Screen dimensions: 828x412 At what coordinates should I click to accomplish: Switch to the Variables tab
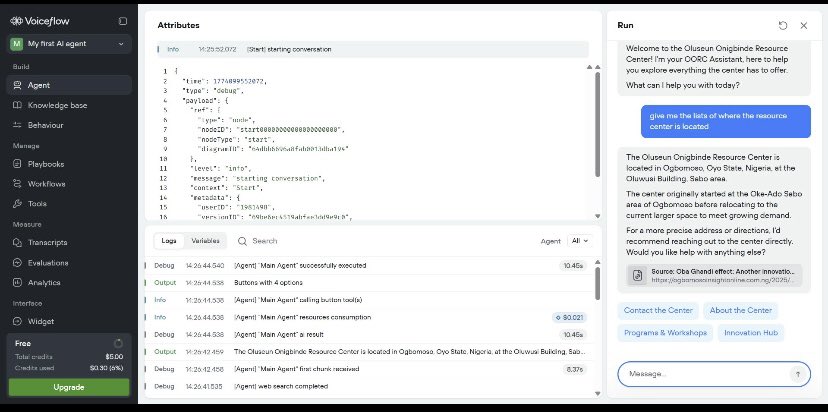click(x=205, y=241)
